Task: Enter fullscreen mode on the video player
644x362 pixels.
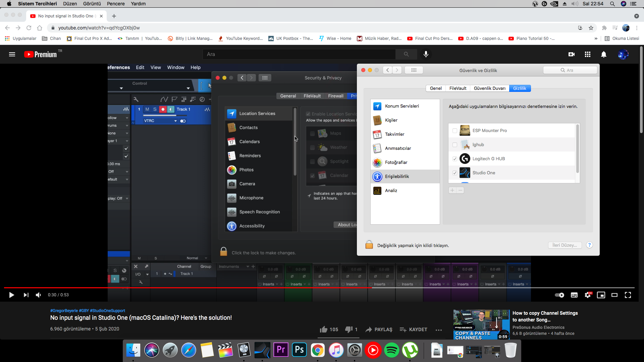Action: tap(628, 295)
